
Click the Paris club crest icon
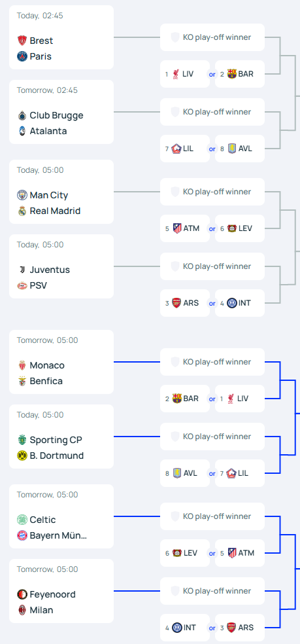point(22,56)
